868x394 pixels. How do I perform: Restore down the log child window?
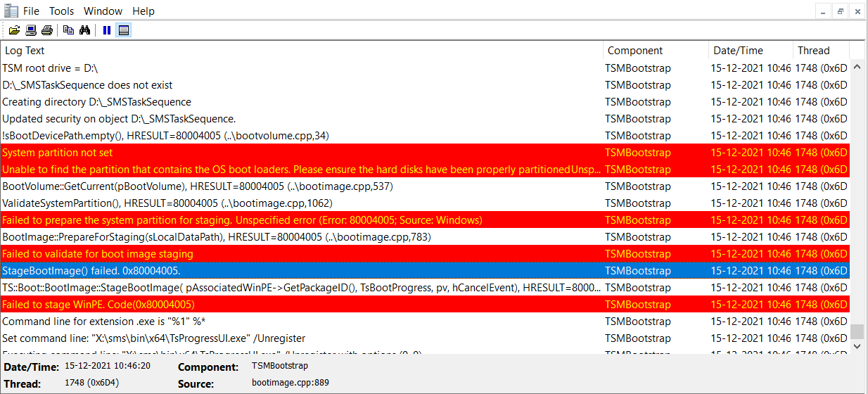tap(841, 11)
